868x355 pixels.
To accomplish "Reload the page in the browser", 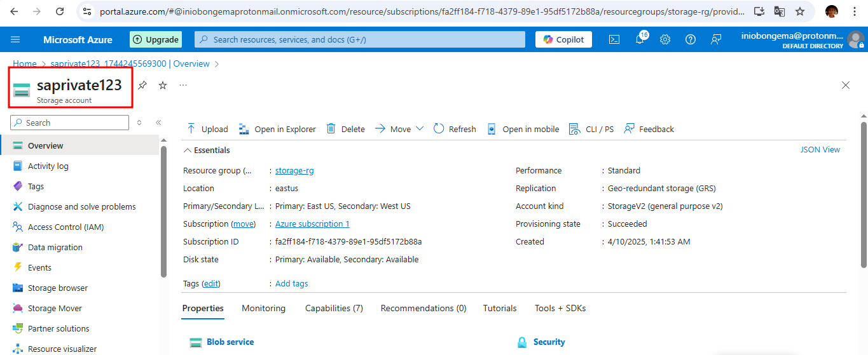I will click(x=60, y=11).
